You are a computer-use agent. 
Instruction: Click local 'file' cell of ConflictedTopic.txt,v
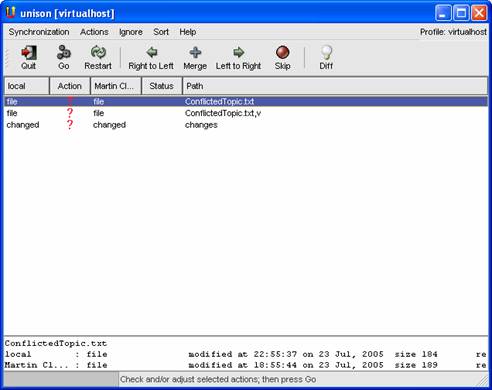[x=12, y=113]
